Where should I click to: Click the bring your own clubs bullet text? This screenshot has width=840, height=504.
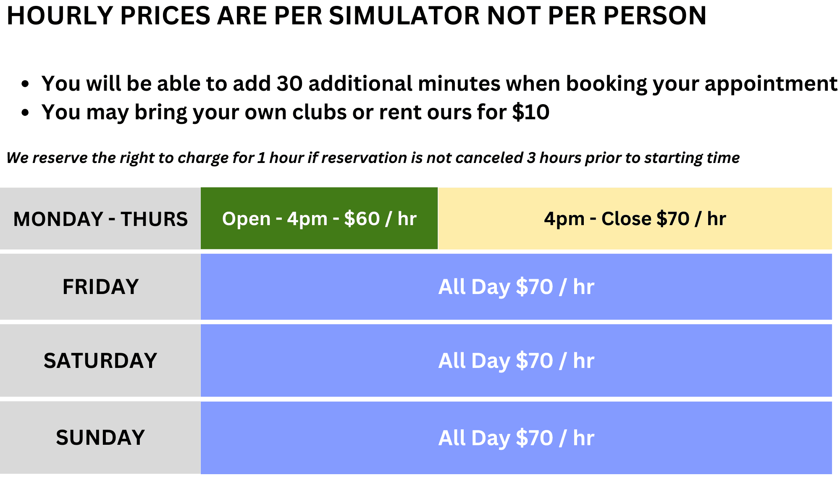pyautogui.click(x=295, y=112)
